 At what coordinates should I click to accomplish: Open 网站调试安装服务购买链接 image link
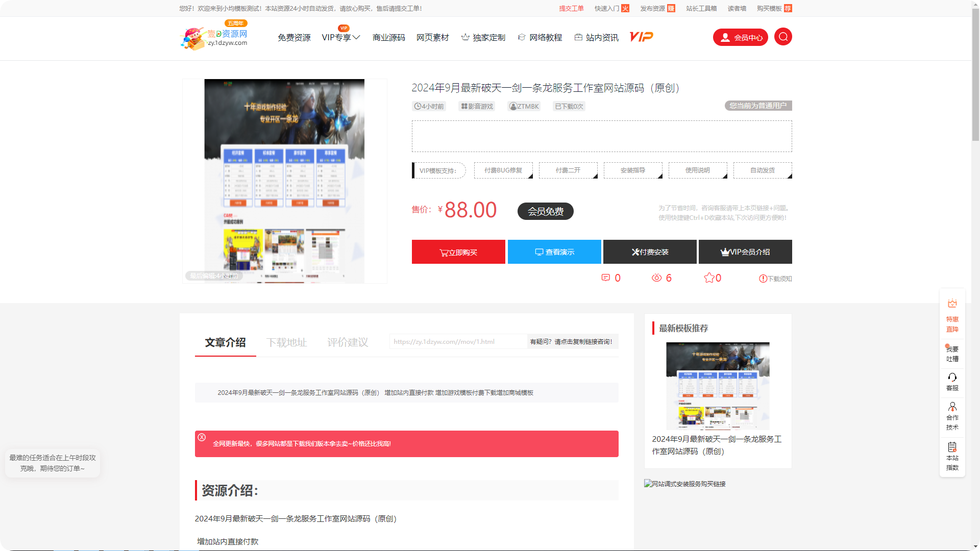(684, 484)
